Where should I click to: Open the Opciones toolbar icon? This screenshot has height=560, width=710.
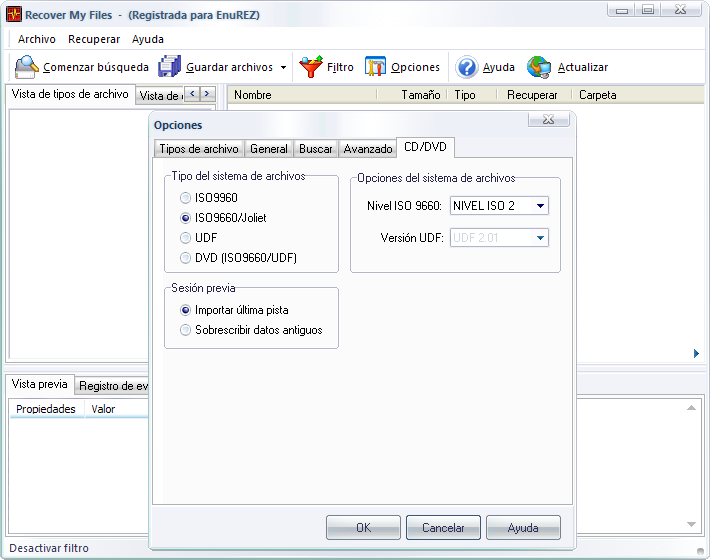pyautogui.click(x=376, y=67)
